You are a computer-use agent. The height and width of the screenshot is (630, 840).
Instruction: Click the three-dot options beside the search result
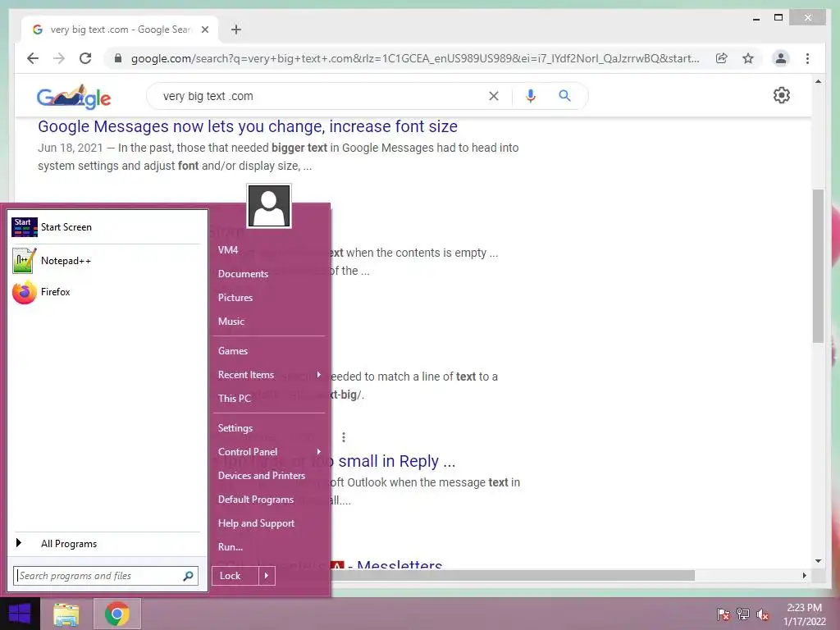(344, 437)
